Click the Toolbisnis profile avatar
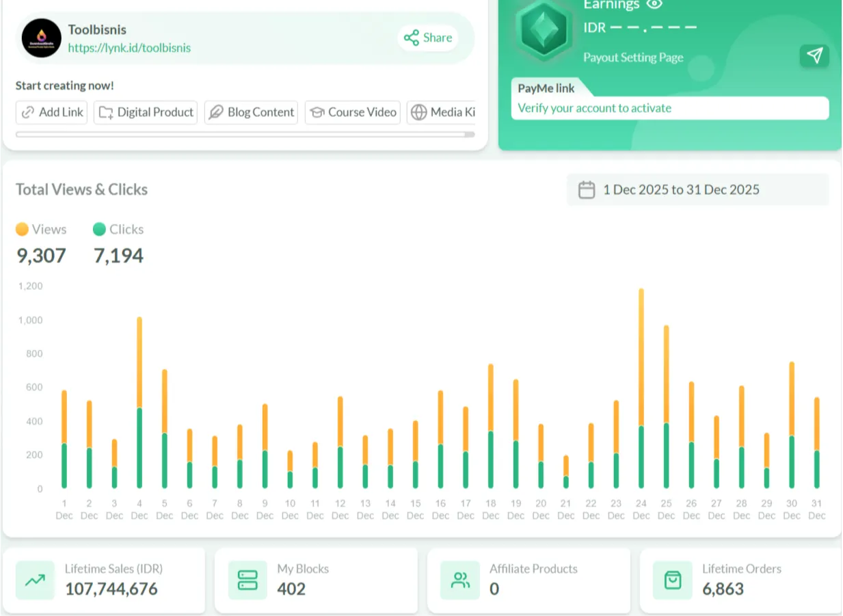This screenshot has height=616, width=843. click(x=42, y=38)
